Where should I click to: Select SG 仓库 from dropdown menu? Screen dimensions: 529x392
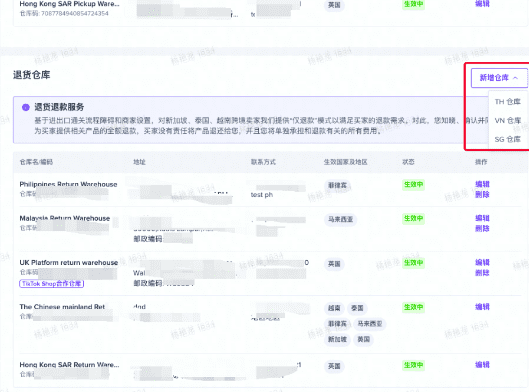(x=507, y=139)
